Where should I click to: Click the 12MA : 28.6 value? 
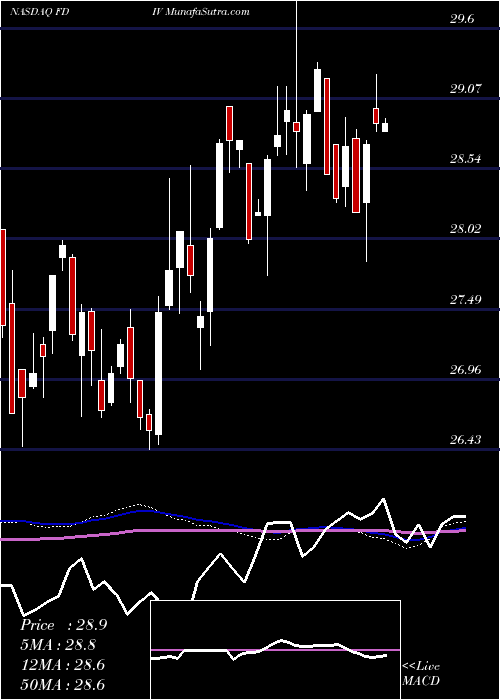coord(62,664)
